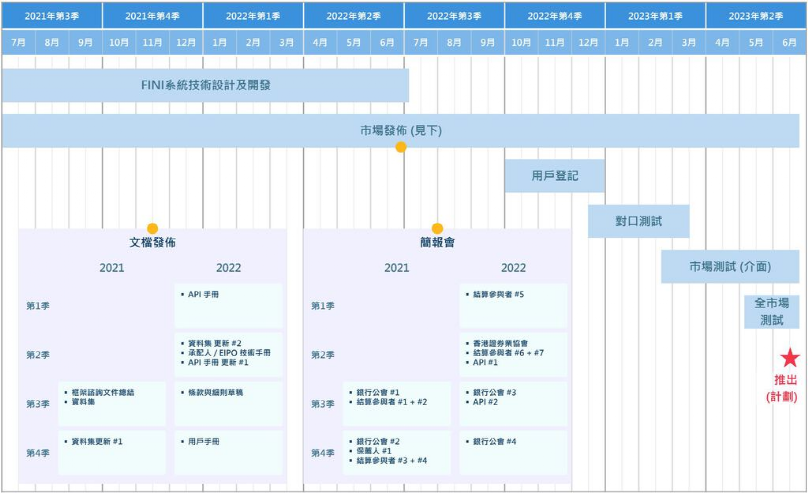The width and height of the screenshot is (808, 493).
Task: Click the 2022 heading in 文檔發佈 panel
Action: (x=228, y=267)
